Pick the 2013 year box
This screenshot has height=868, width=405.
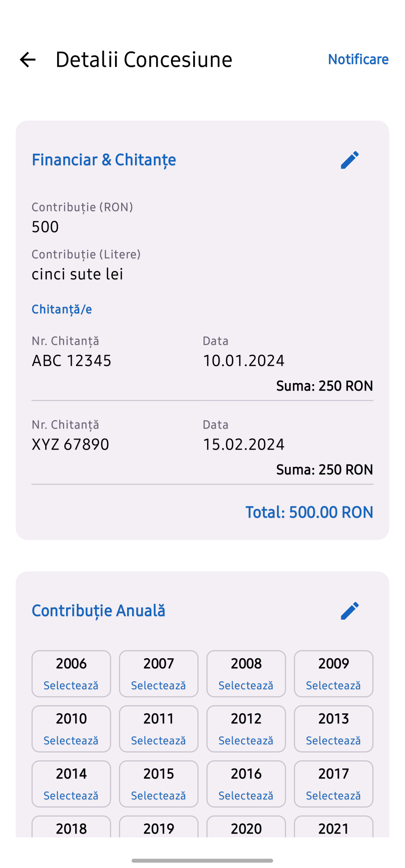pyautogui.click(x=333, y=729)
